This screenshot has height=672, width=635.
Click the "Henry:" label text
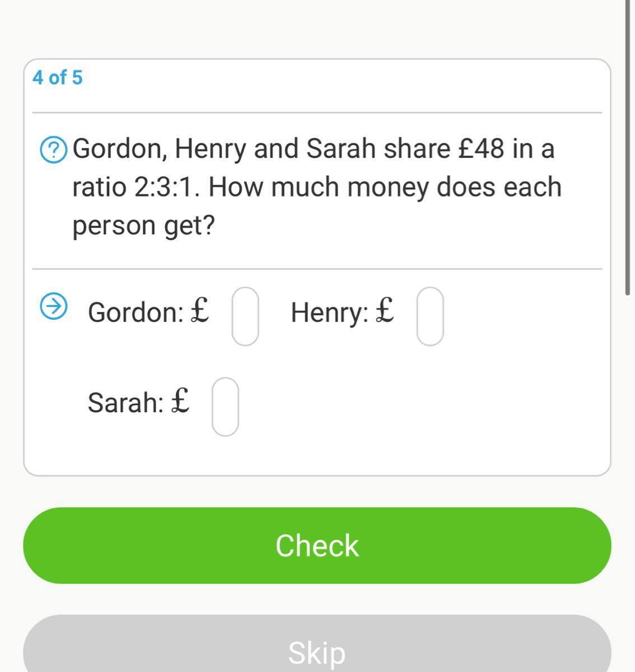330,312
